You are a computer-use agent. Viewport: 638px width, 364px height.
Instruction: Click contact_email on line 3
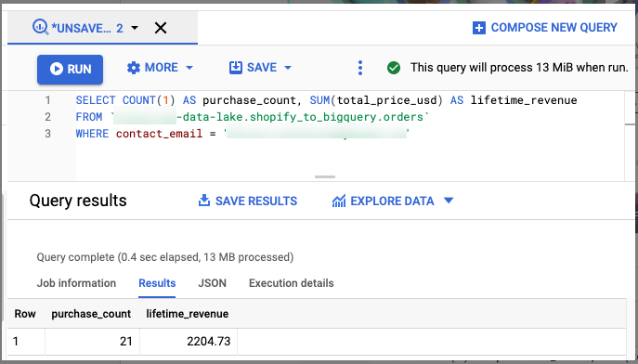159,134
